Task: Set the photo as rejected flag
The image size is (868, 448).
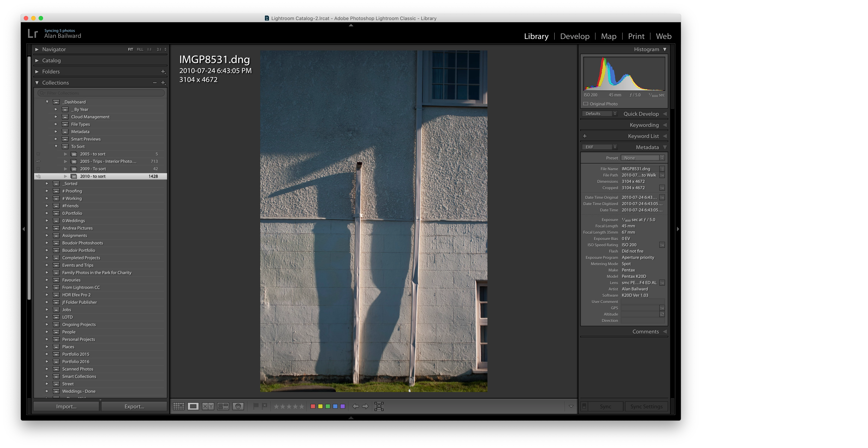Action: click(265, 406)
